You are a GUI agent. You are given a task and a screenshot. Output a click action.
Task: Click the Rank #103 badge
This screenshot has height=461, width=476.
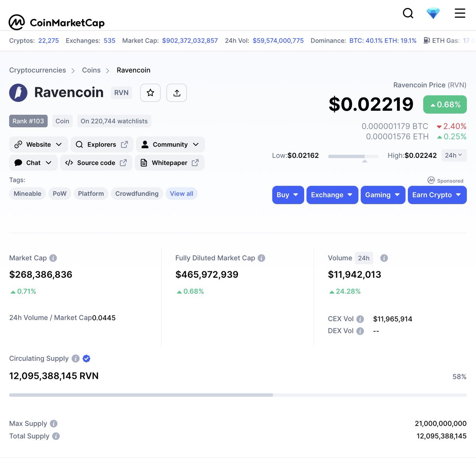(x=28, y=121)
